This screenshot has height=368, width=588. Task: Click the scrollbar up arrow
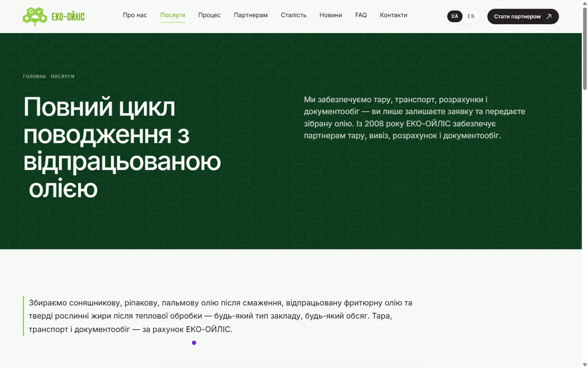585,3
